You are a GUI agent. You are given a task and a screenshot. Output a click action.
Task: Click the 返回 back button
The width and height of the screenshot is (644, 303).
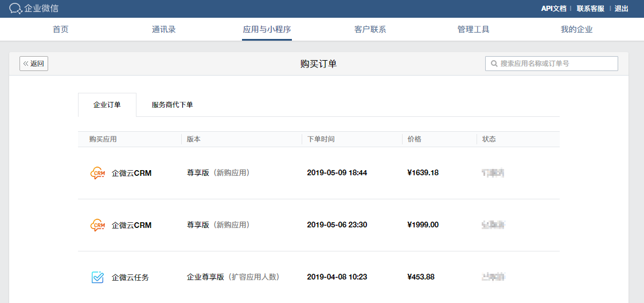click(x=34, y=64)
